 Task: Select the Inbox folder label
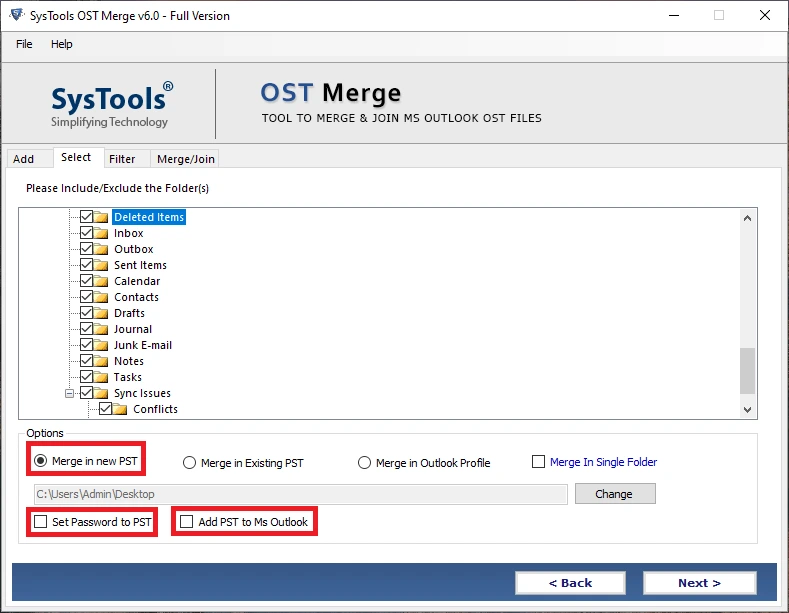coord(129,234)
